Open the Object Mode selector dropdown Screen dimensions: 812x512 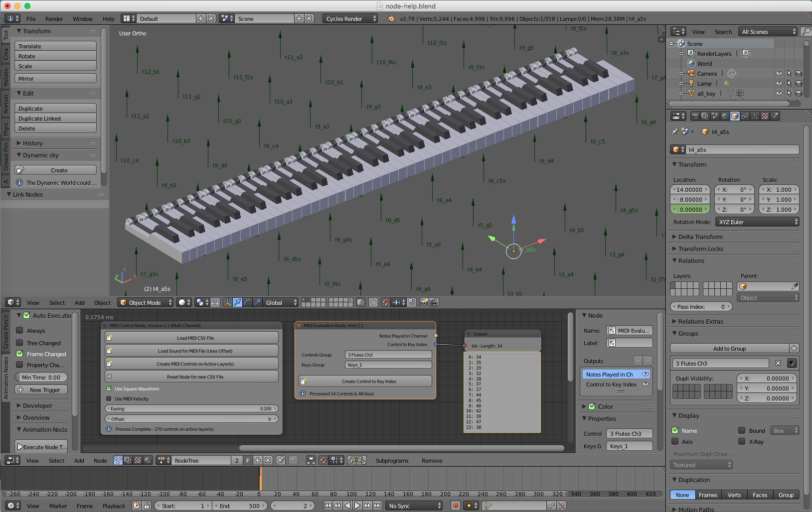pos(145,302)
